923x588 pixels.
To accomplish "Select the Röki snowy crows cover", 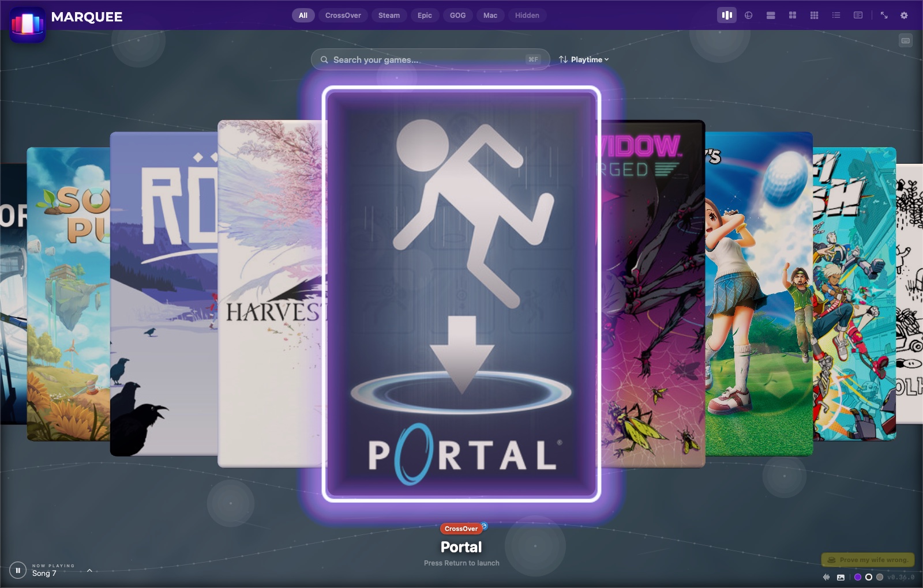I will point(164,294).
